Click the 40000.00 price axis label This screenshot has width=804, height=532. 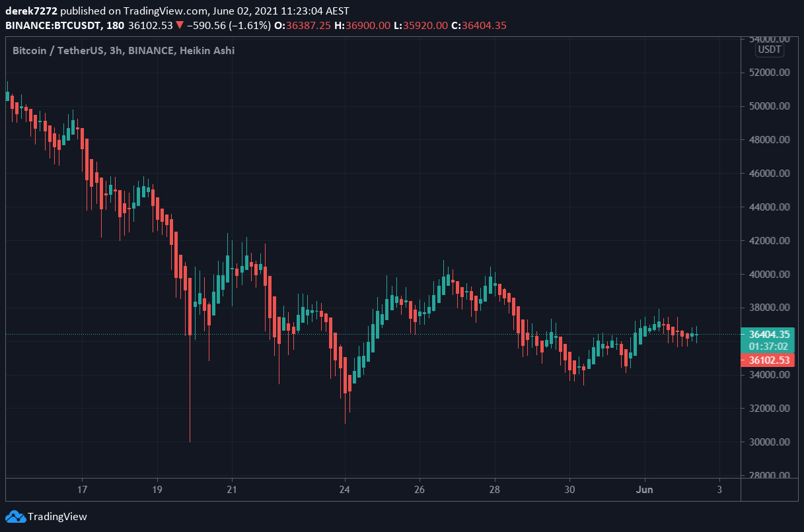click(769, 275)
